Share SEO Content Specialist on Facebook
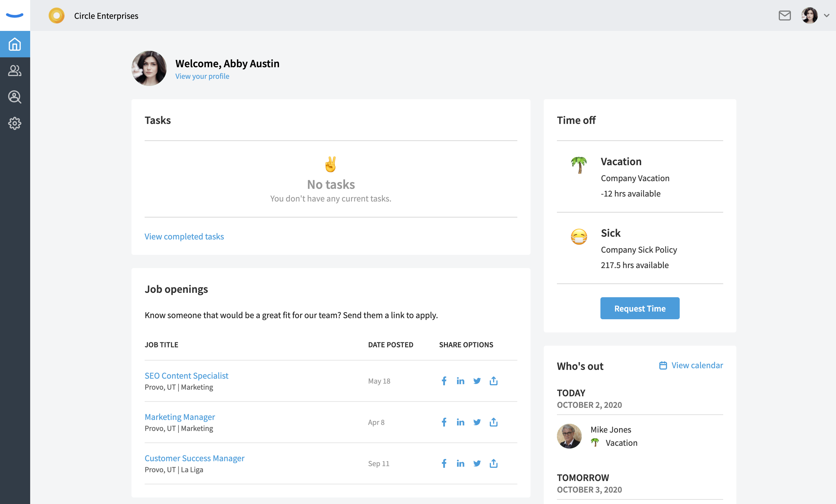The height and width of the screenshot is (504, 836). [444, 381]
